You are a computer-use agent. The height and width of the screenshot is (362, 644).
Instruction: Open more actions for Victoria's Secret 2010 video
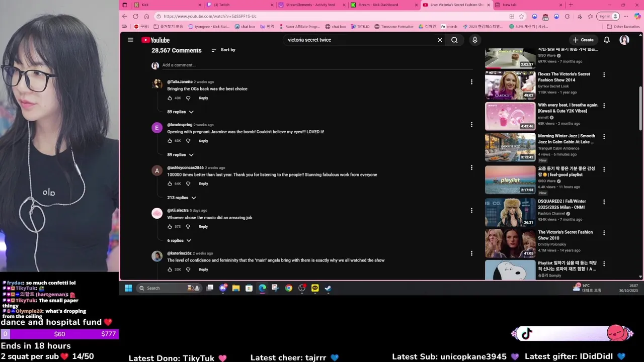604,233
